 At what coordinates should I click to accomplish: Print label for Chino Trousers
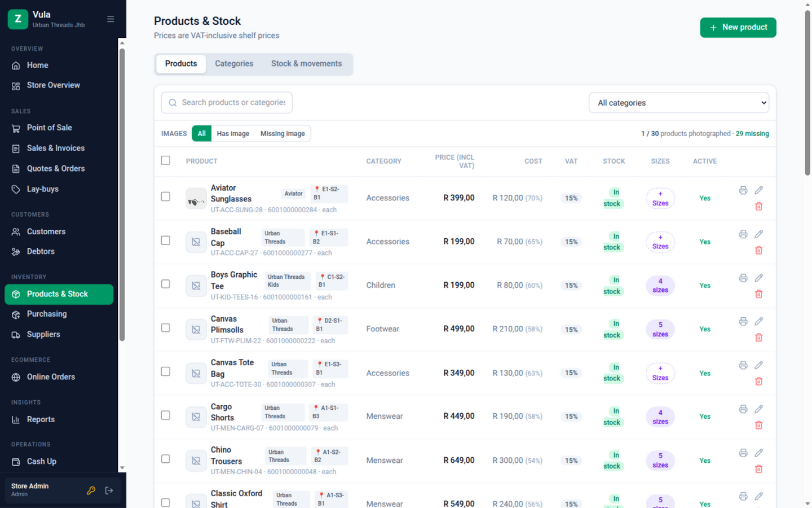coord(743,453)
